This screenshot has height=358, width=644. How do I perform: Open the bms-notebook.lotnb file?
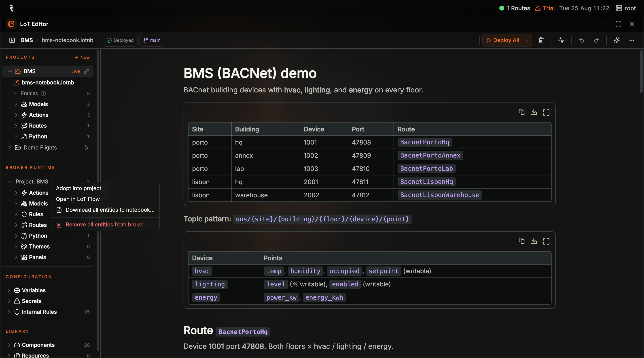click(48, 83)
